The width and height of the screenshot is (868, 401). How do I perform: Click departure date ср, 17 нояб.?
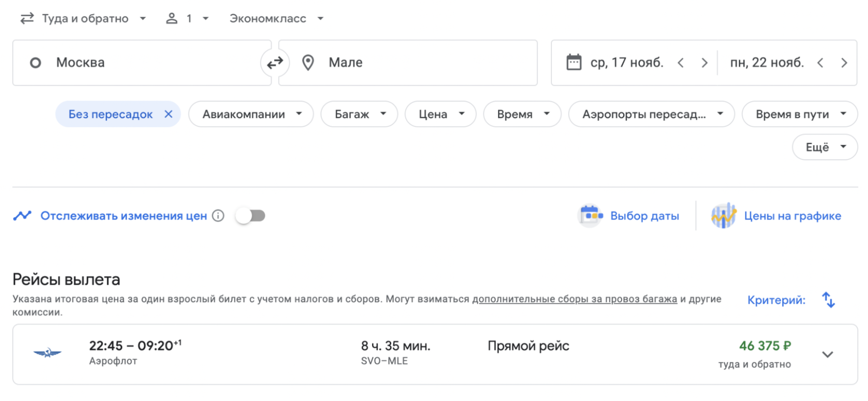(627, 62)
